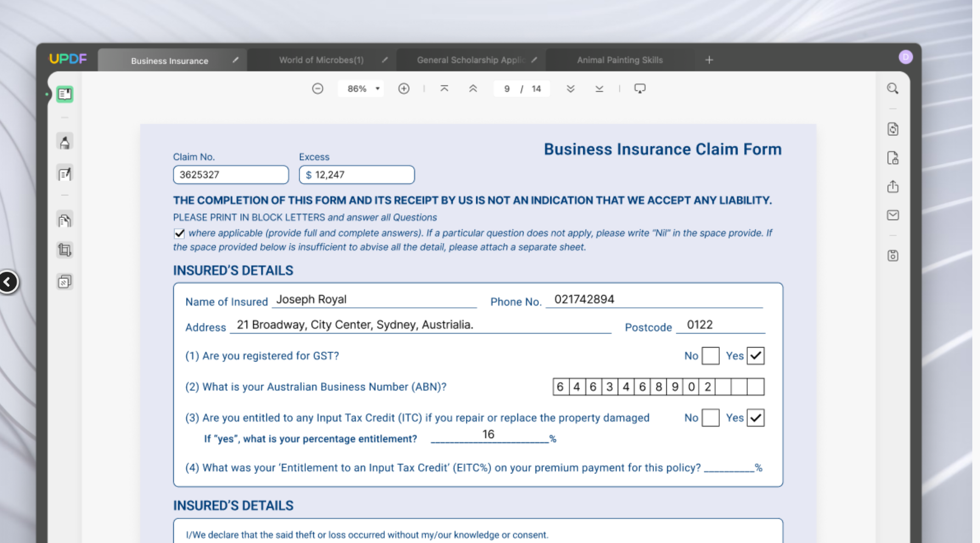
Task: Open the Edit PDF tool
Action: tap(65, 174)
